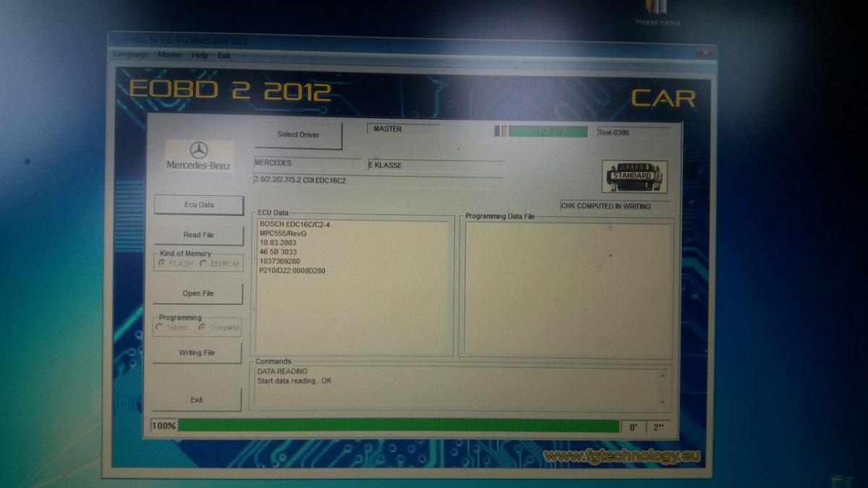868x488 pixels.
Task: Click the E KLASSE model field
Action: [x=436, y=166]
